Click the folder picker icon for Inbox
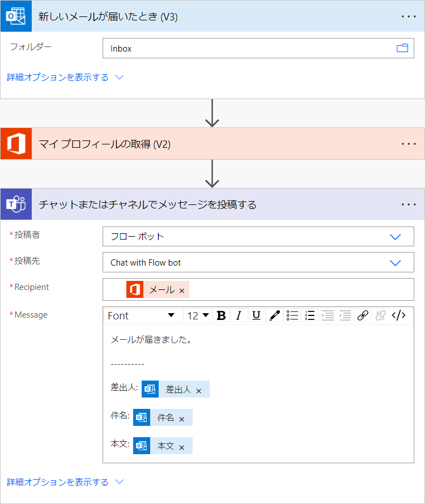 coord(402,49)
